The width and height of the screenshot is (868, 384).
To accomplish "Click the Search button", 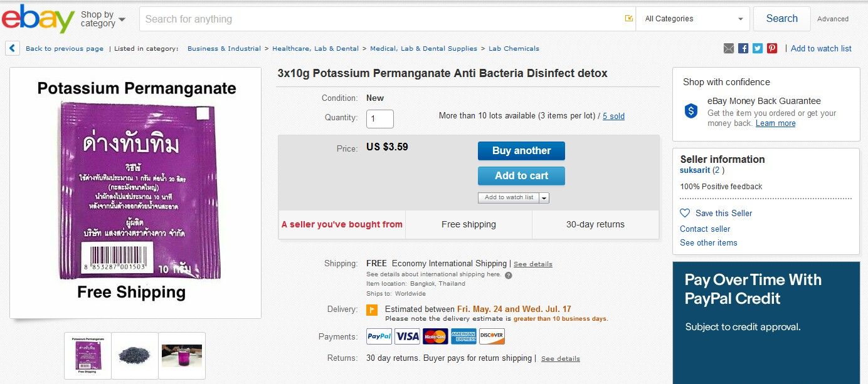I will pyautogui.click(x=781, y=19).
